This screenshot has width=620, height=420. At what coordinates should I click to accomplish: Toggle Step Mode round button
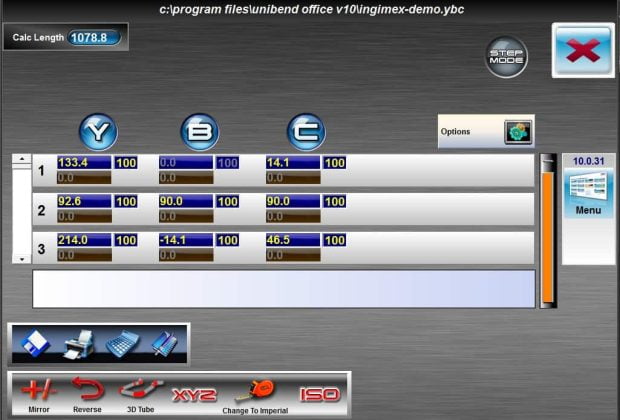(x=507, y=57)
